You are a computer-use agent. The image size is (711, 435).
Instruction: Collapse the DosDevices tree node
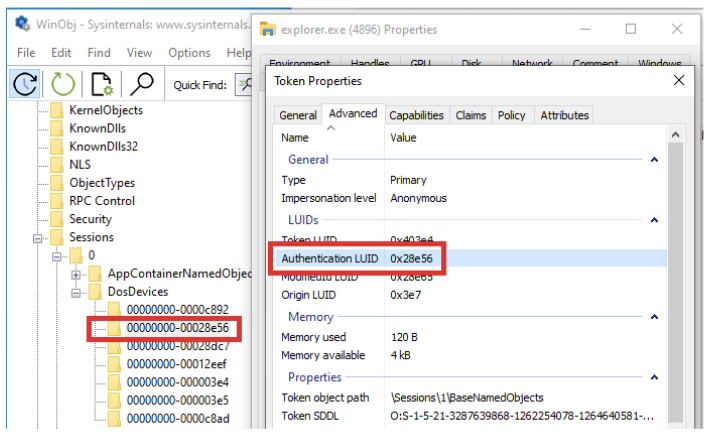click(x=76, y=293)
